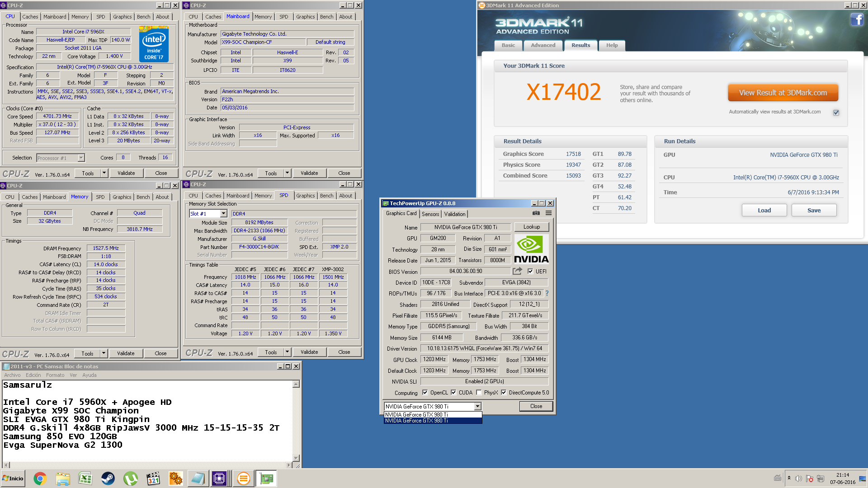Click the Save button in 3DMark
This screenshot has height=488, width=868.
(x=814, y=210)
